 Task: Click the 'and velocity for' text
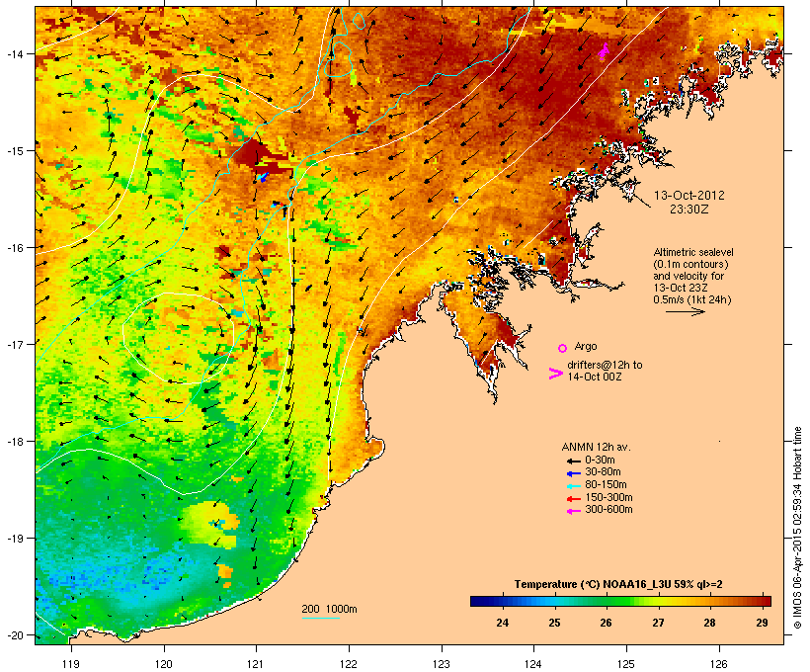tap(688, 276)
